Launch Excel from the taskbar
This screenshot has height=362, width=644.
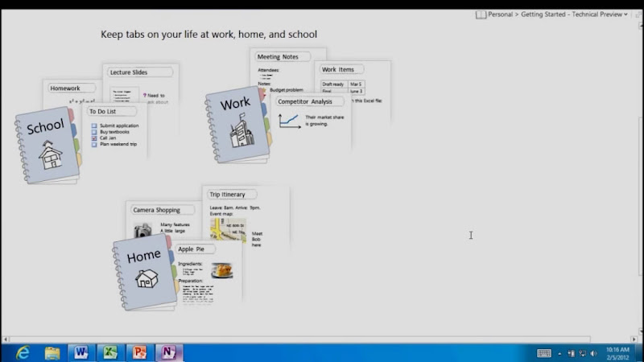tap(110, 352)
